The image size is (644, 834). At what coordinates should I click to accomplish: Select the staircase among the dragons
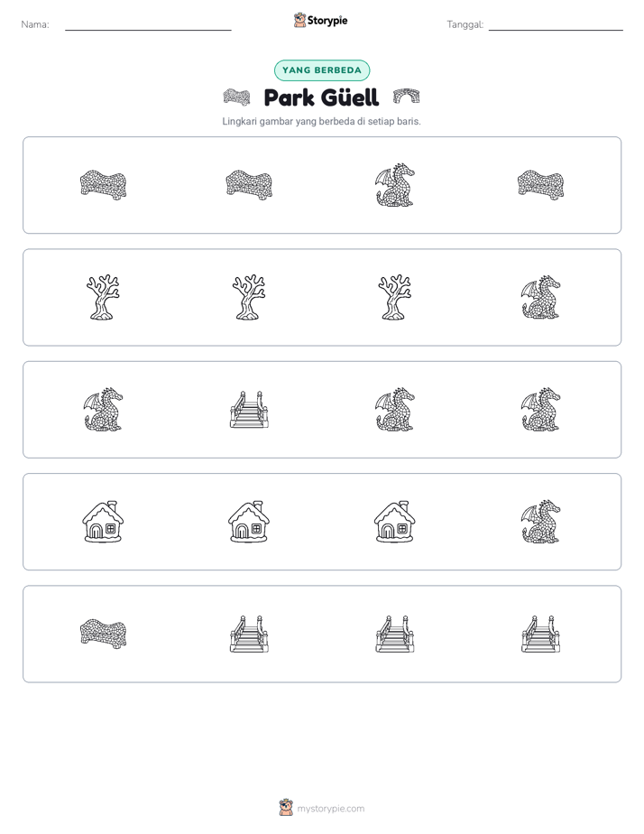(x=249, y=410)
